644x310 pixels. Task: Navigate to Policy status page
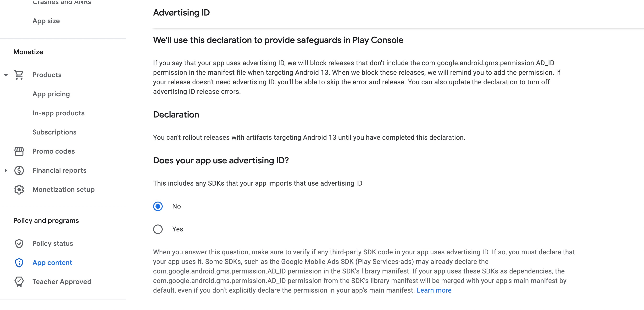(x=52, y=244)
